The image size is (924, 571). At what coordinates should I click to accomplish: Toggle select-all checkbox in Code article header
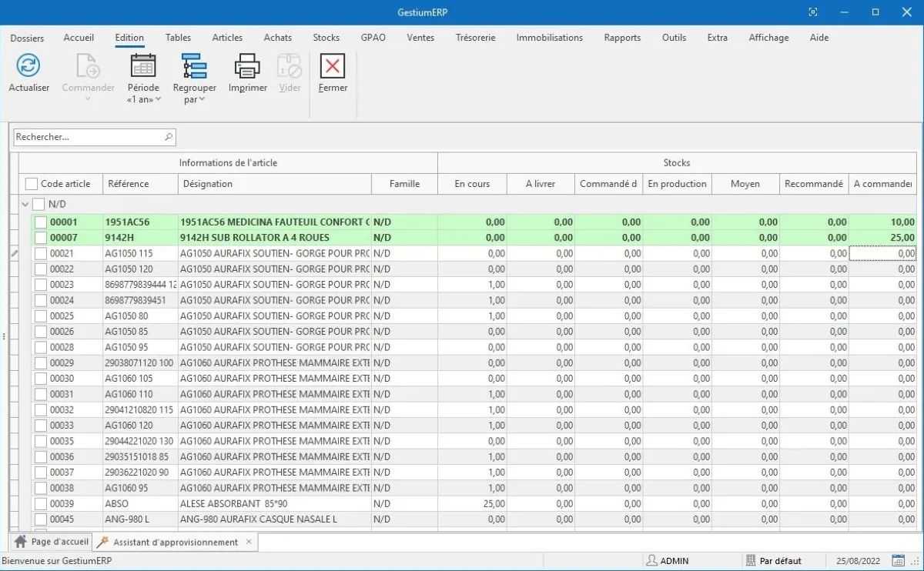point(32,184)
